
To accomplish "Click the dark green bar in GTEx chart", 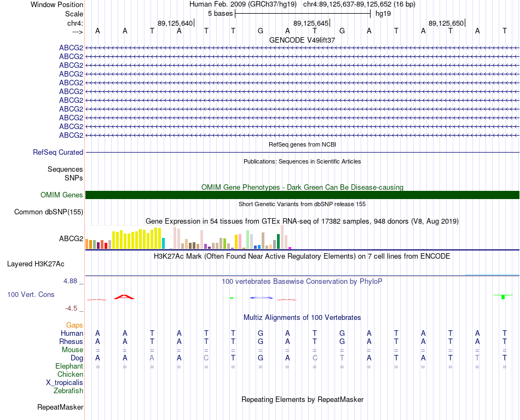I will click(x=278, y=242).
